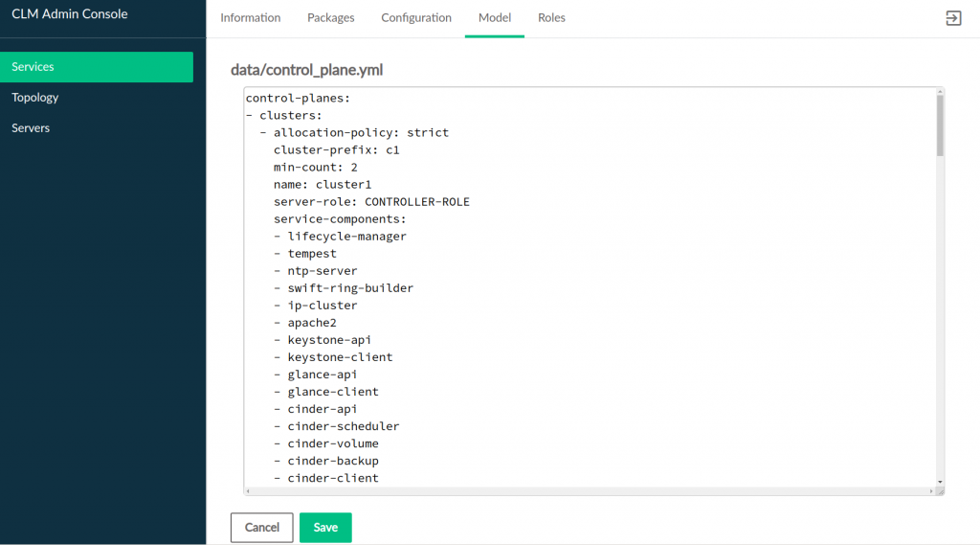View the Roles tab

click(551, 18)
